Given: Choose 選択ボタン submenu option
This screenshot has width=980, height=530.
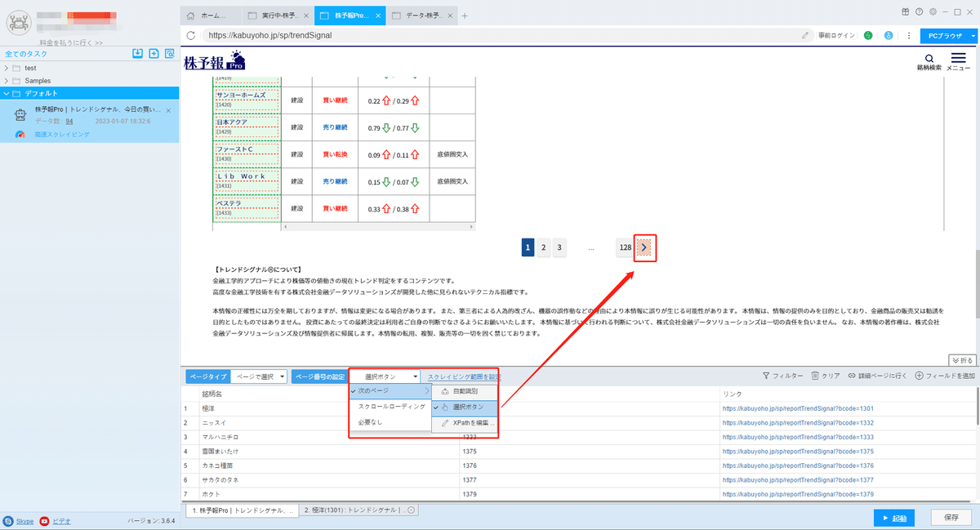Looking at the screenshot, I should coord(464,407).
